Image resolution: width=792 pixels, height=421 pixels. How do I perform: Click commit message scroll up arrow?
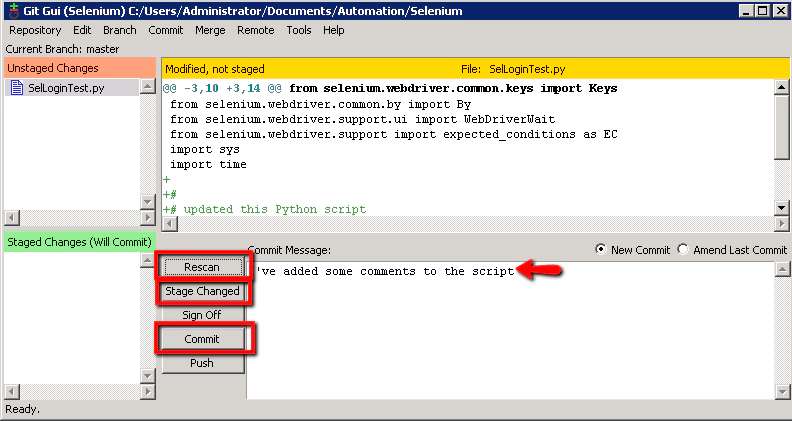tap(781, 269)
